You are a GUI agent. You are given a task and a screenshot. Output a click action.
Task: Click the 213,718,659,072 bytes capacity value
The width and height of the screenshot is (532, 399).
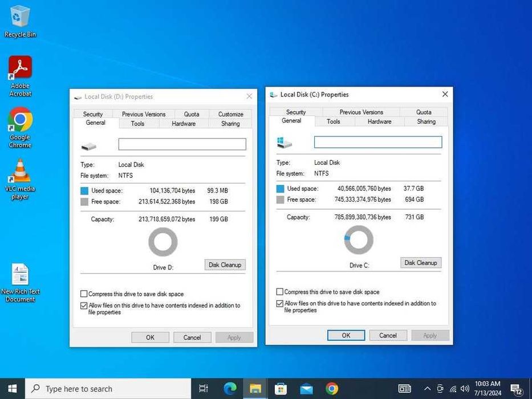tap(166, 219)
